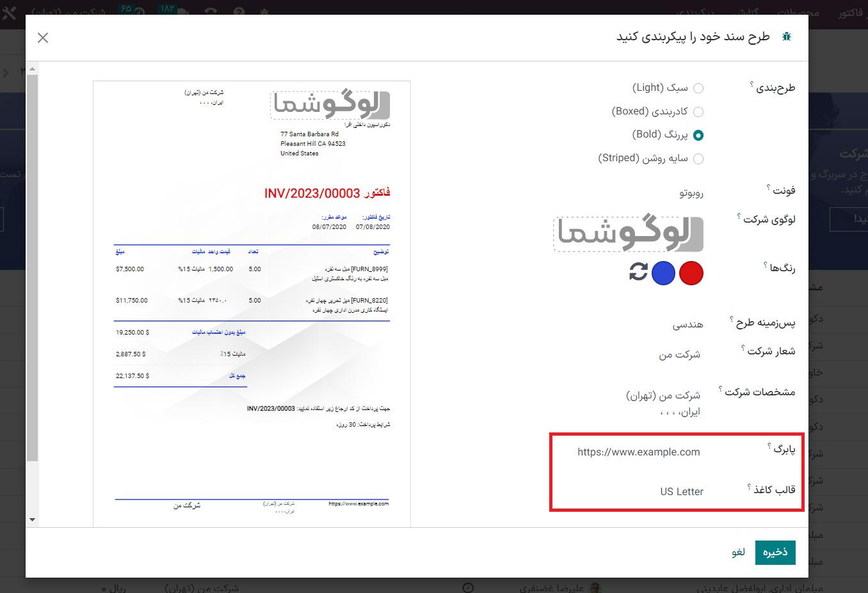Click 22,137.50 $ total in preview
Screen dimensions: 868x593
coord(133,376)
